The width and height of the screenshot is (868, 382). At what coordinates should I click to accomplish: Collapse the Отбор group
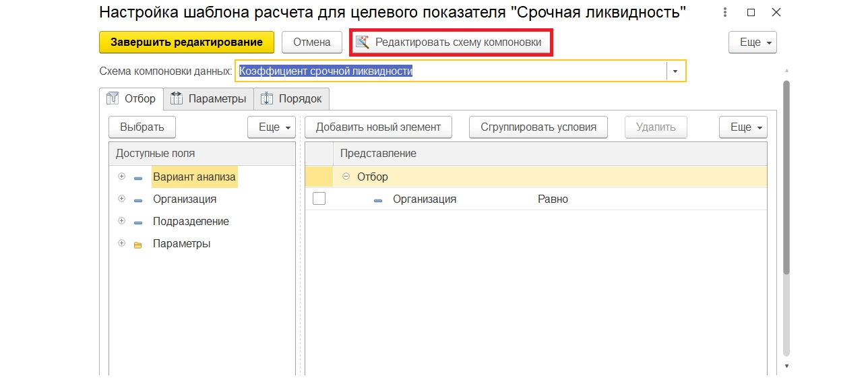(x=346, y=177)
